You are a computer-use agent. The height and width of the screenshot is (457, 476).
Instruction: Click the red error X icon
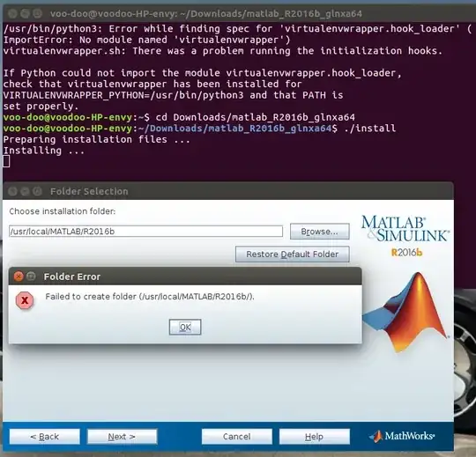25,300
